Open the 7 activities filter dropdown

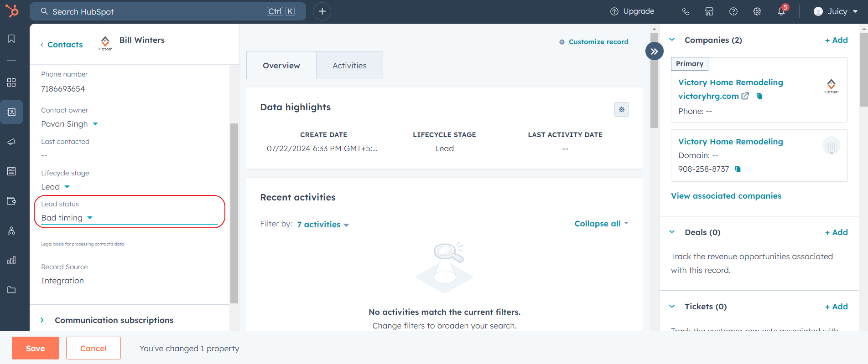pos(323,225)
